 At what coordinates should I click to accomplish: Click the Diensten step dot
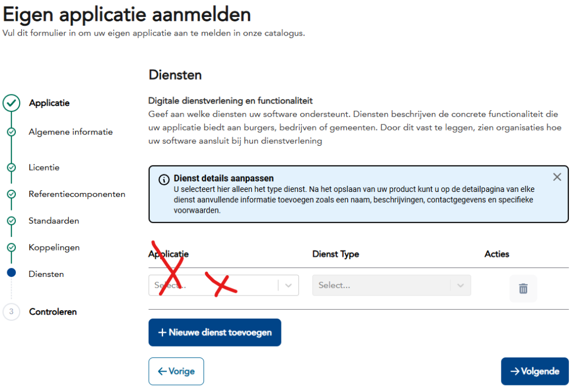tap(11, 273)
